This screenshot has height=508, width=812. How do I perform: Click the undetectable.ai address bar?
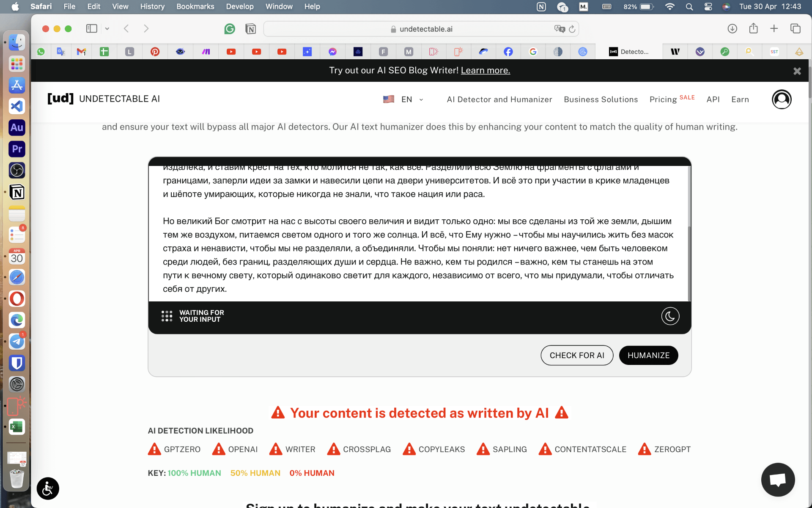pyautogui.click(x=421, y=29)
